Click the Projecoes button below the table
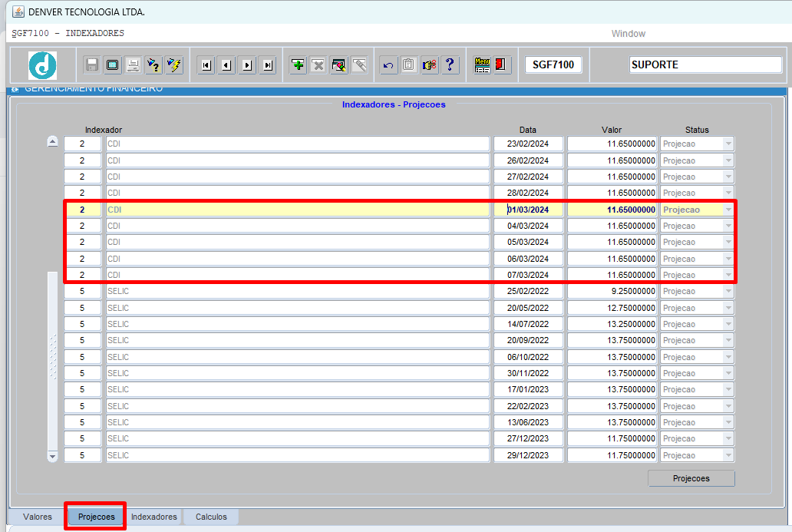Image resolution: width=792 pixels, height=532 pixels. tap(691, 478)
